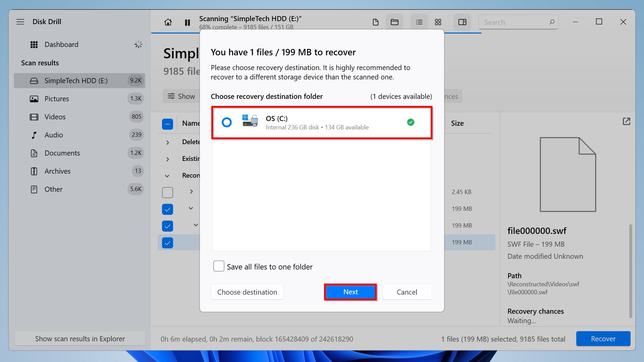Viewport: 644px width, 362px height.
Task: Click the 2.45 KB size cell
Action: [x=461, y=192]
